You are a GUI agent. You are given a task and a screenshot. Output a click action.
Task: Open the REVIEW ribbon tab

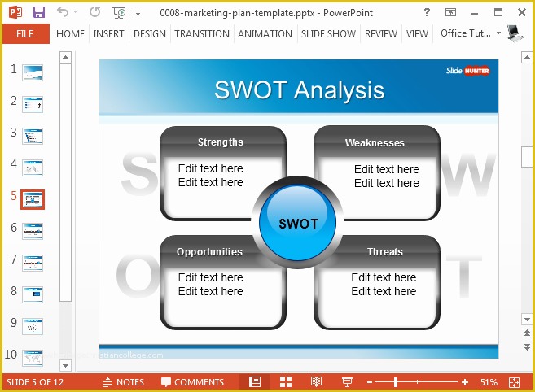(381, 33)
